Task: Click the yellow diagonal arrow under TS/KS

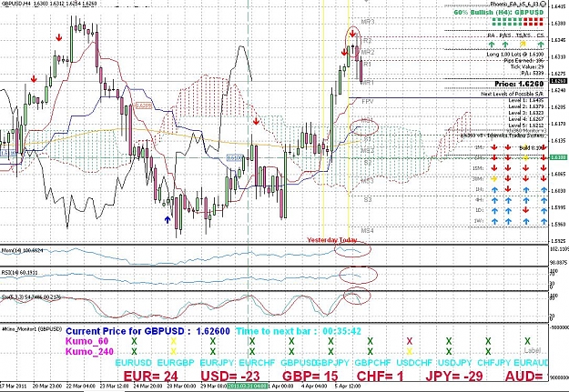Action: pos(523,45)
